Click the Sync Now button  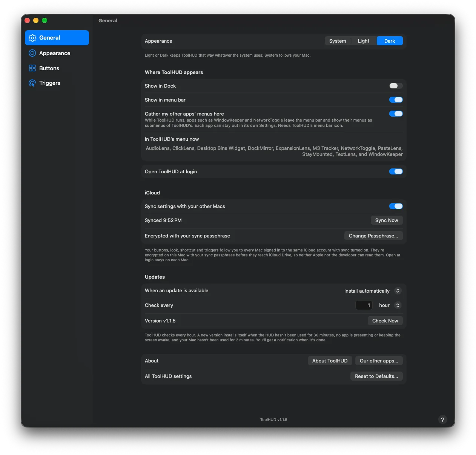coord(387,220)
